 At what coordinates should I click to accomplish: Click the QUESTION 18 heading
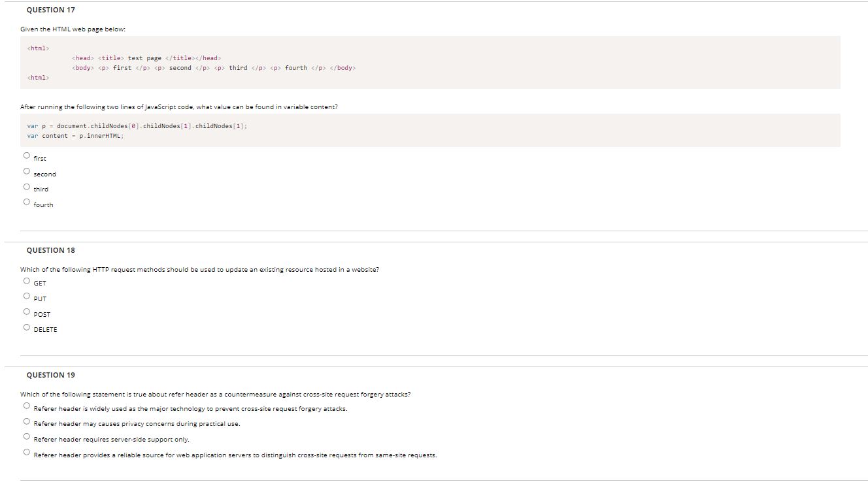click(50, 250)
